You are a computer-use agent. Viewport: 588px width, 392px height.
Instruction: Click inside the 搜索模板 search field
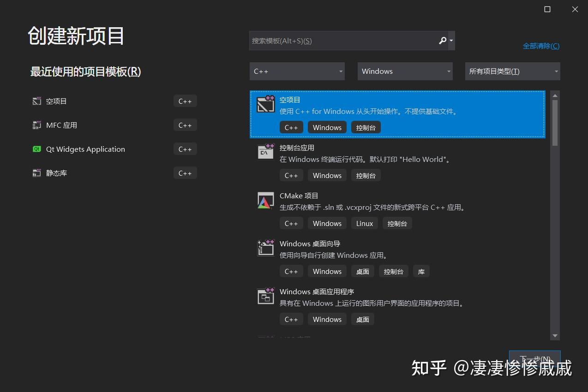346,41
